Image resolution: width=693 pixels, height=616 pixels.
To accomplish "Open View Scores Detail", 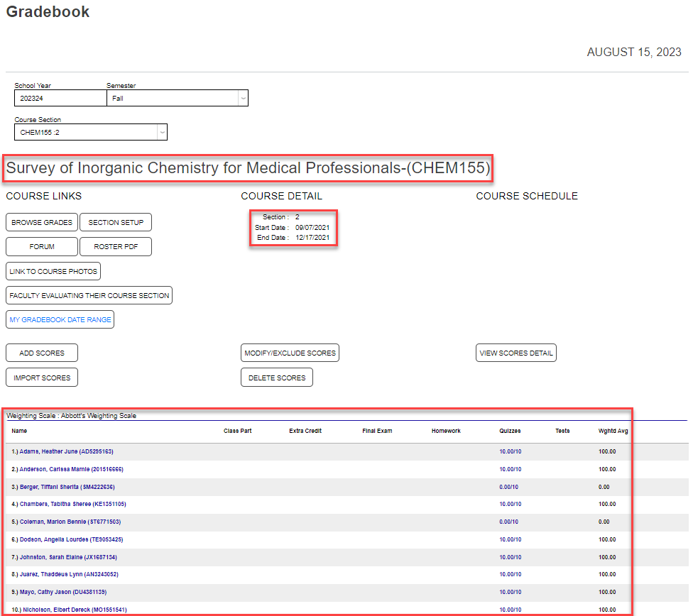I will [516, 353].
